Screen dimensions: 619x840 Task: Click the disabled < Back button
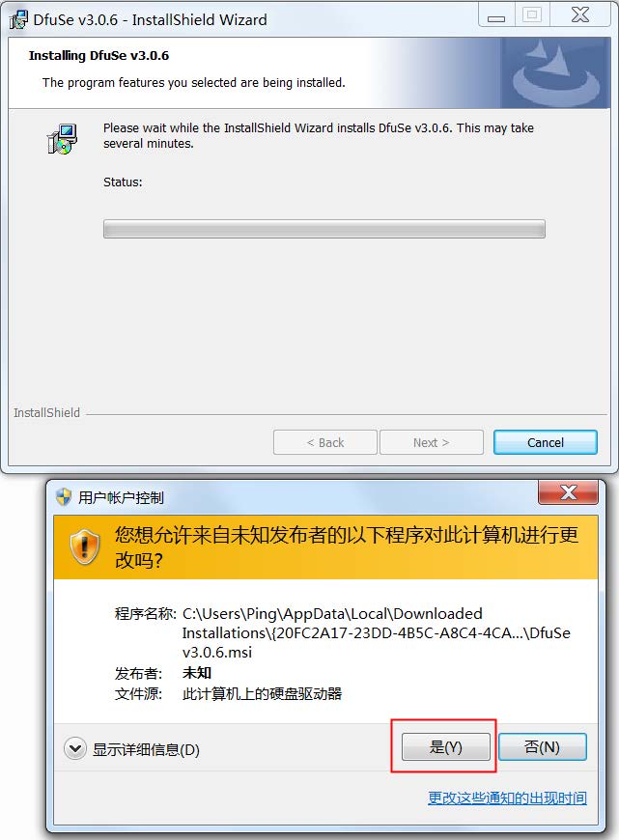click(x=325, y=442)
